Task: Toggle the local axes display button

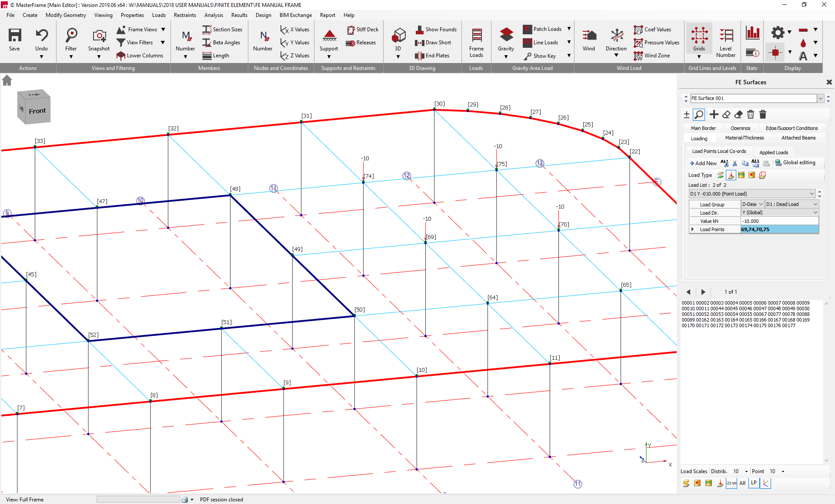Action: pyautogui.click(x=765, y=483)
